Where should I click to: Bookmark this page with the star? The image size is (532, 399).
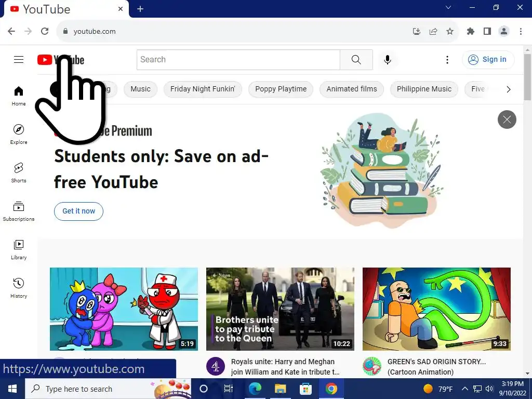[x=450, y=32]
